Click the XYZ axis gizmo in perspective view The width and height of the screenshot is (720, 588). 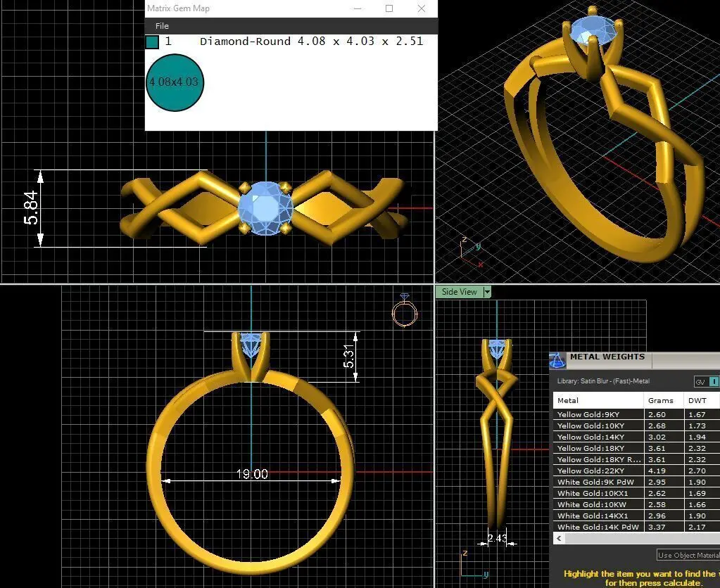pos(472,252)
